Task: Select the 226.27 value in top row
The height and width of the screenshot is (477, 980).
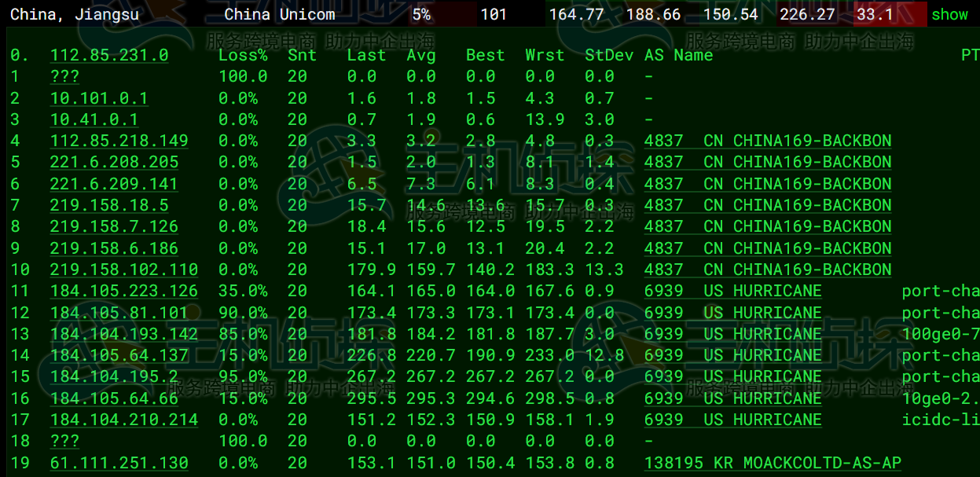Action: (x=809, y=14)
